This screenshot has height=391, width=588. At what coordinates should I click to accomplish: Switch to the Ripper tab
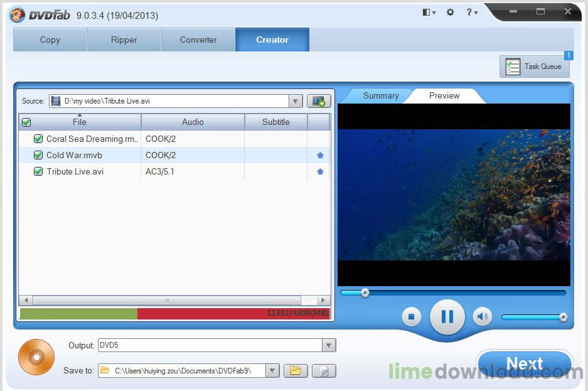click(x=124, y=40)
